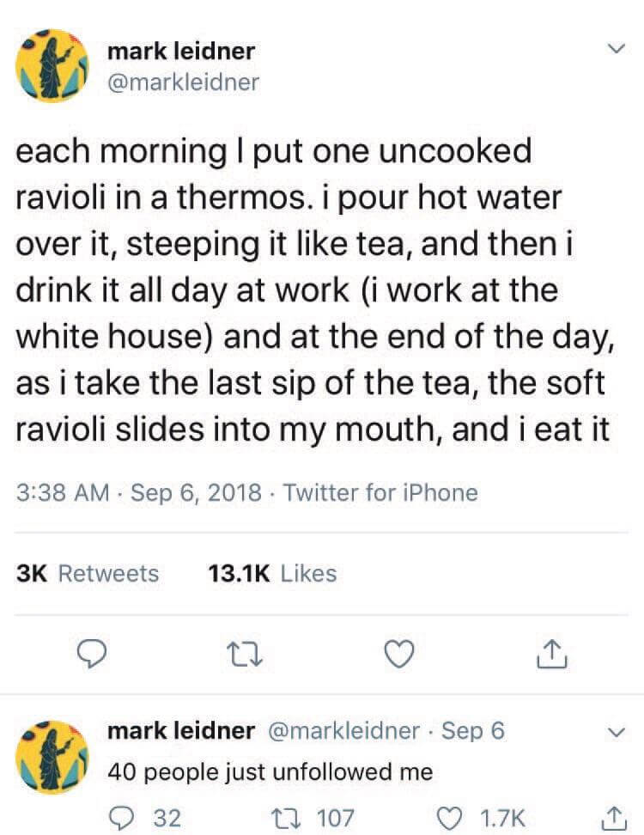Open mark leidner's profile picture in header
644x835 pixels.
[x=54, y=67]
